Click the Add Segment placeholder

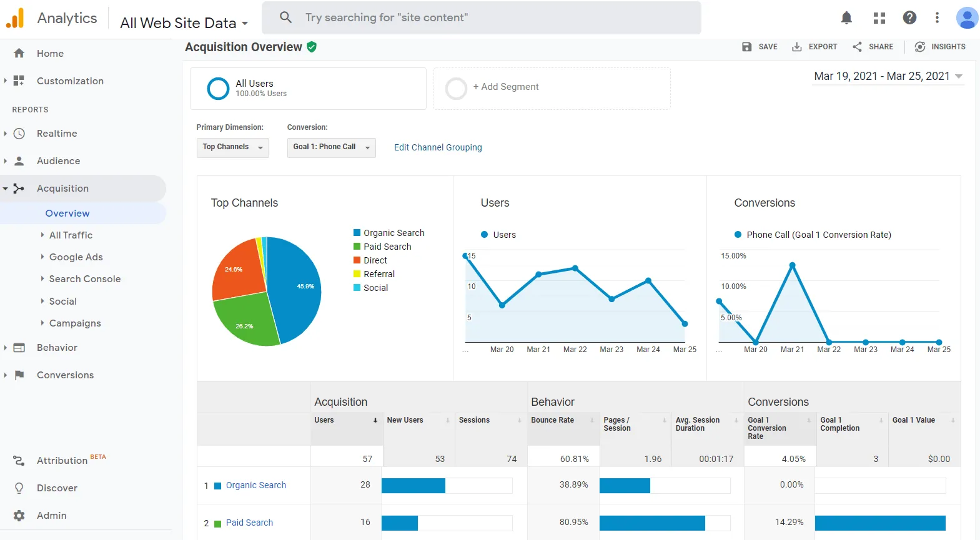(506, 87)
